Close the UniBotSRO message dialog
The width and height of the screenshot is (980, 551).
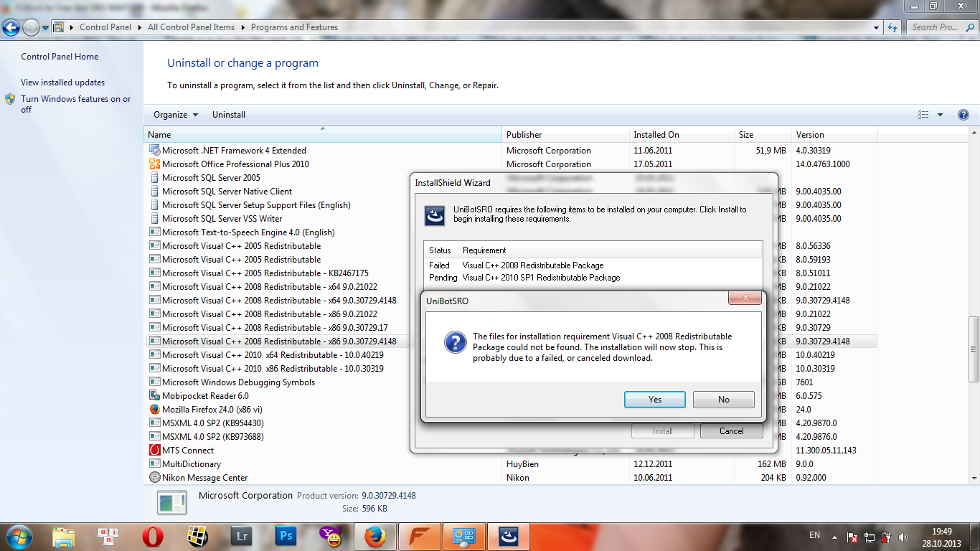pyautogui.click(x=745, y=298)
